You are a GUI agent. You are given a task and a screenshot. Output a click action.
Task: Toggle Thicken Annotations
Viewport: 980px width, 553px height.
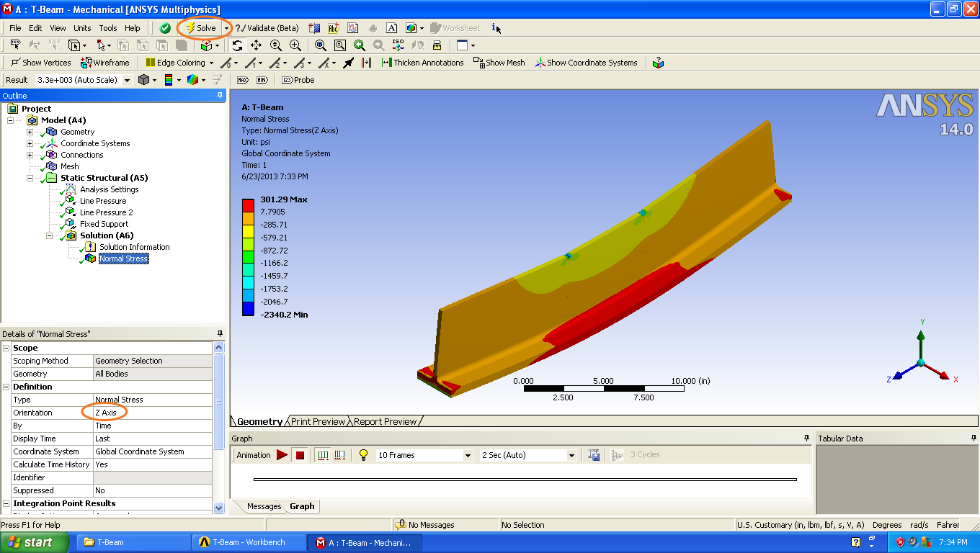423,63
